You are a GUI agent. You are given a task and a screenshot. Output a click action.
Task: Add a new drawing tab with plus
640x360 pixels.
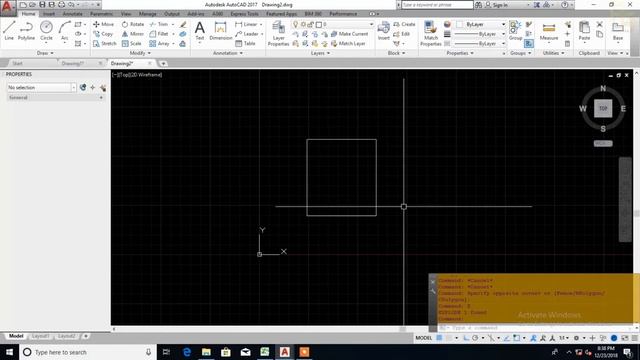coord(163,64)
